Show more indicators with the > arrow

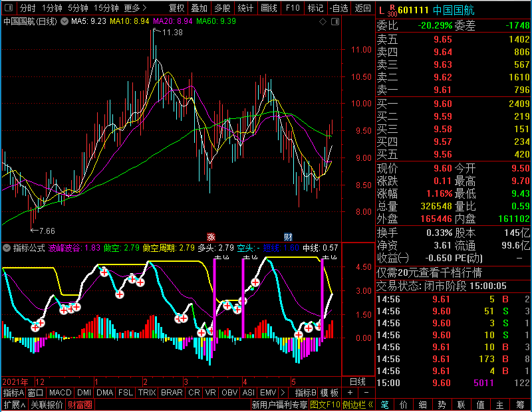pyautogui.click(x=283, y=393)
